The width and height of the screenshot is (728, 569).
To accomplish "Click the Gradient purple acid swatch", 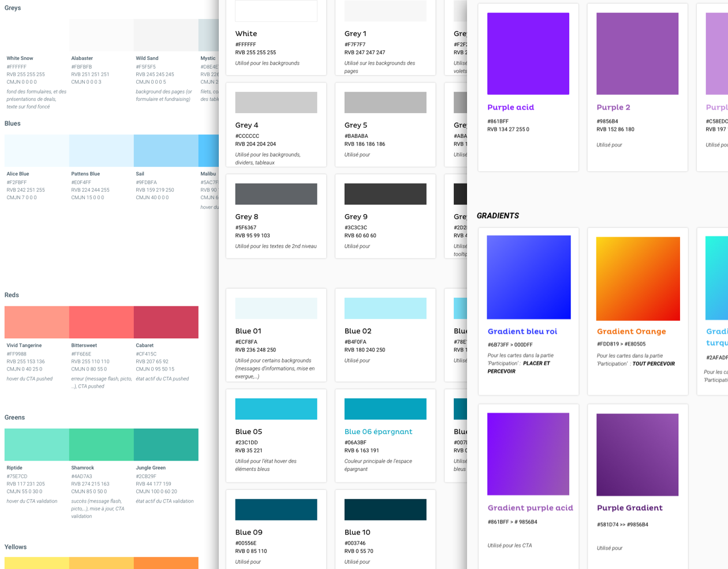I will pos(528,454).
